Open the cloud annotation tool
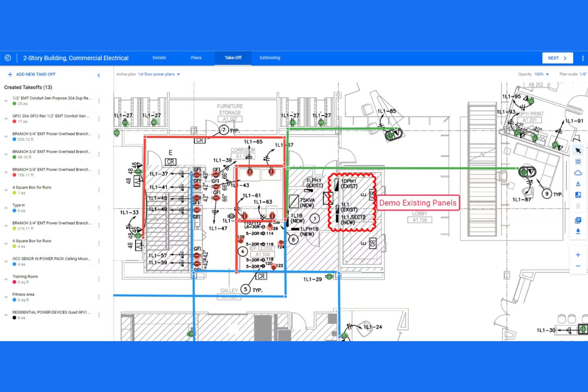The width and height of the screenshot is (588, 392). [578, 172]
